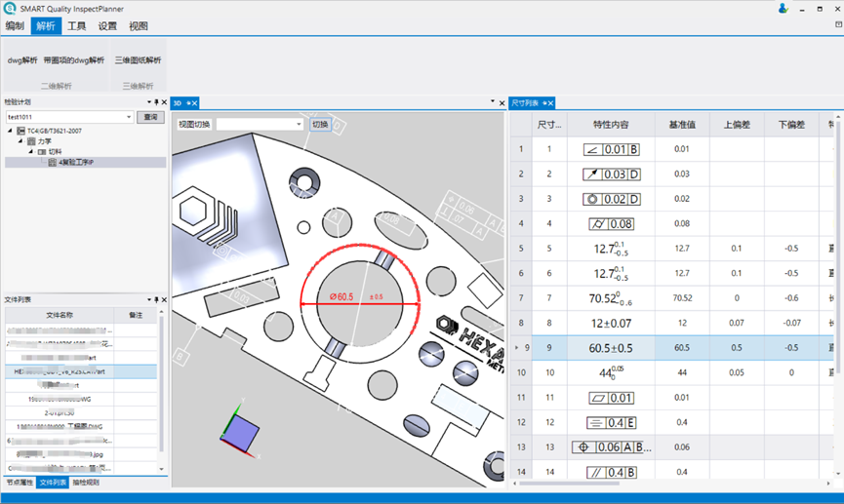Close the 尺寸列表 tab
This screenshot has height=504, width=844.
[x=550, y=103]
